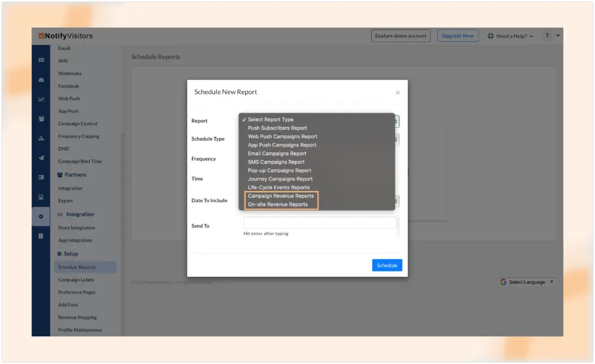Open the analytics line chart sidebar icon
The width and height of the screenshot is (595, 364).
click(41, 99)
